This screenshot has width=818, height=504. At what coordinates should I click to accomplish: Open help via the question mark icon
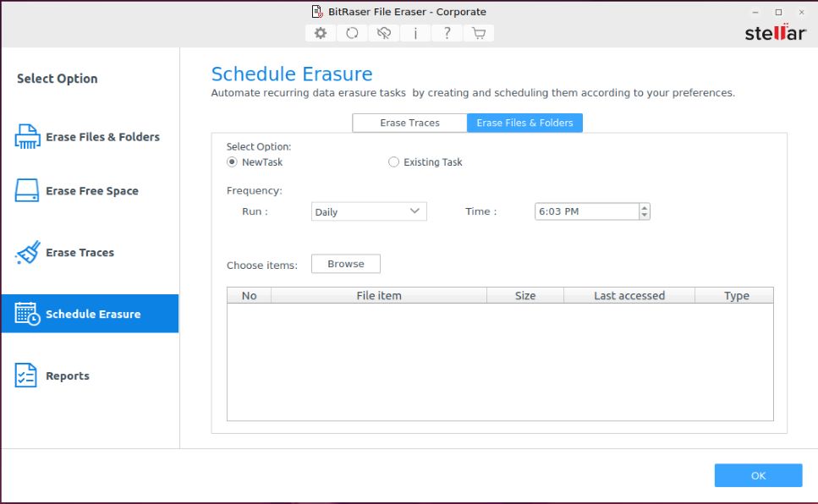point(447,33)
